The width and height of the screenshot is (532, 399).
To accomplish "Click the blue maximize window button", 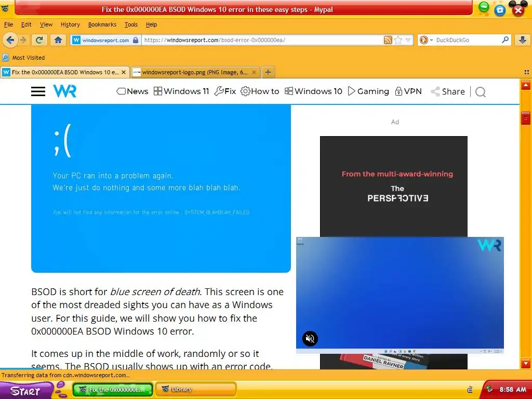I will [x=500, y=10].
